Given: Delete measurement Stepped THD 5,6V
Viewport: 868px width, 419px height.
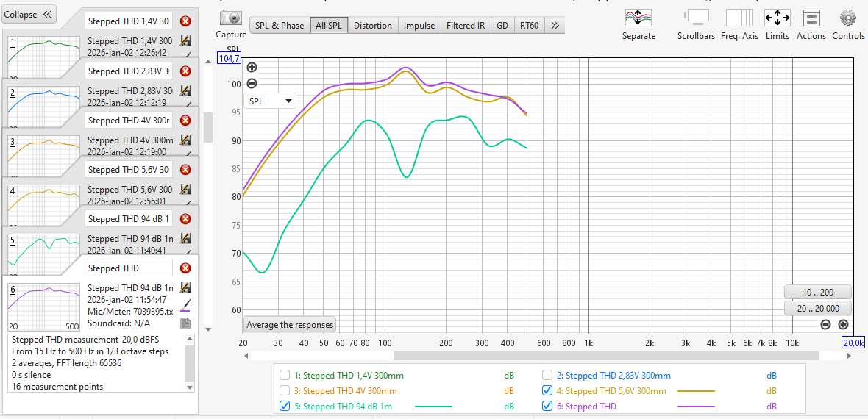Looking at the screenshot, I should (185, 169).
